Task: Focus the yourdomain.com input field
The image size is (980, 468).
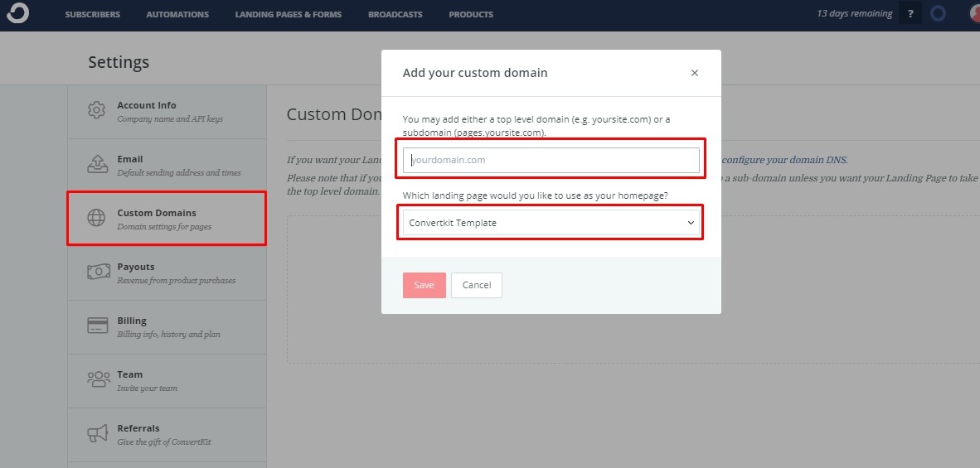Action: [551, 160]
